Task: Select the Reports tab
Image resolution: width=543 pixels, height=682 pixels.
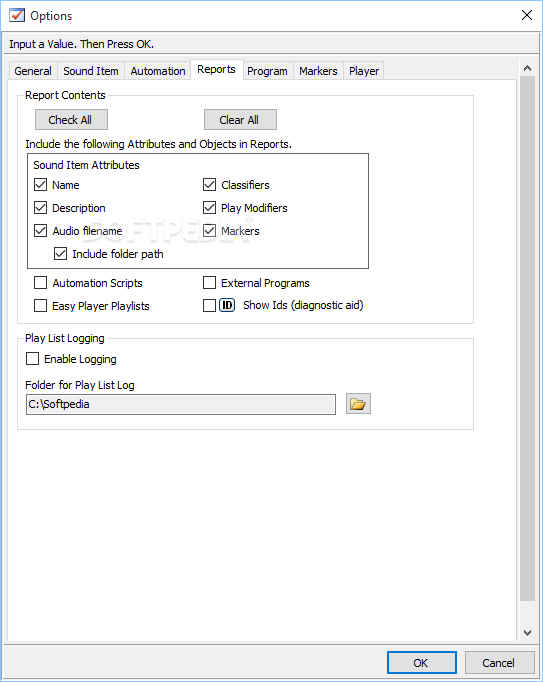Action: (216, 70)
